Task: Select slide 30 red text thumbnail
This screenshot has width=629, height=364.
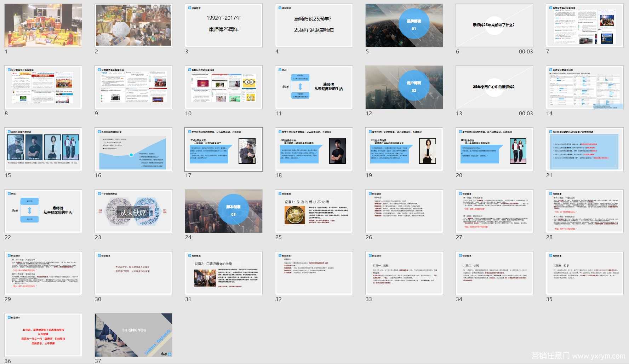Action: coord(133,273)
